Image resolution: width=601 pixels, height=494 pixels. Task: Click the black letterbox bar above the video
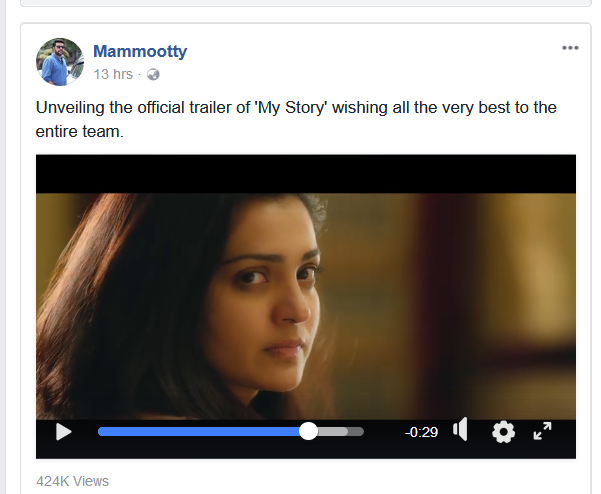pos(306,173)
